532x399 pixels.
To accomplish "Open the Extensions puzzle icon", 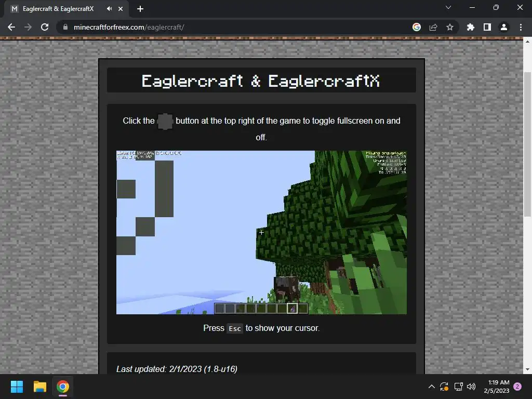I will [x=471, y=27].
